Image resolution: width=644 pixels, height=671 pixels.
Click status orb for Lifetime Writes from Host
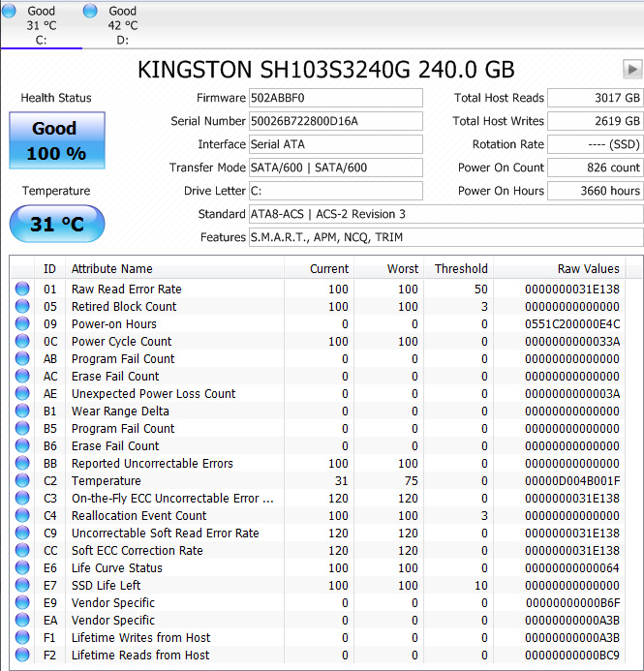[22, 638]
